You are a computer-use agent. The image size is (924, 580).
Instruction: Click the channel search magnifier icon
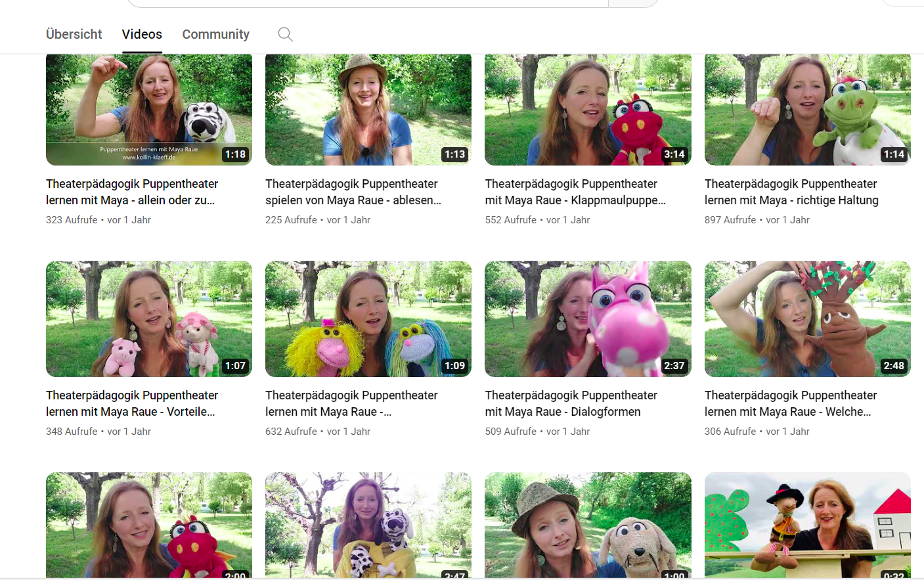(x=284, y=34)
